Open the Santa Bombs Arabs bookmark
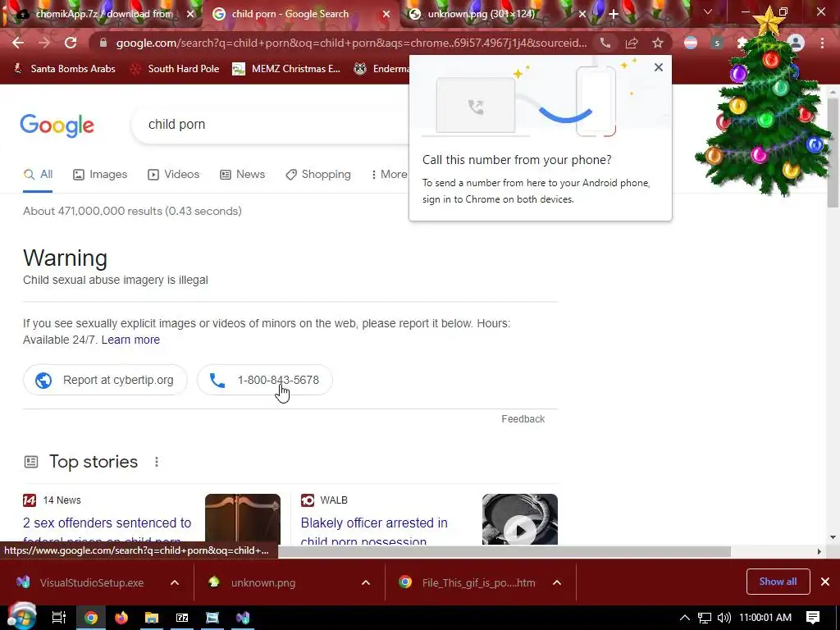 (64, 69)
